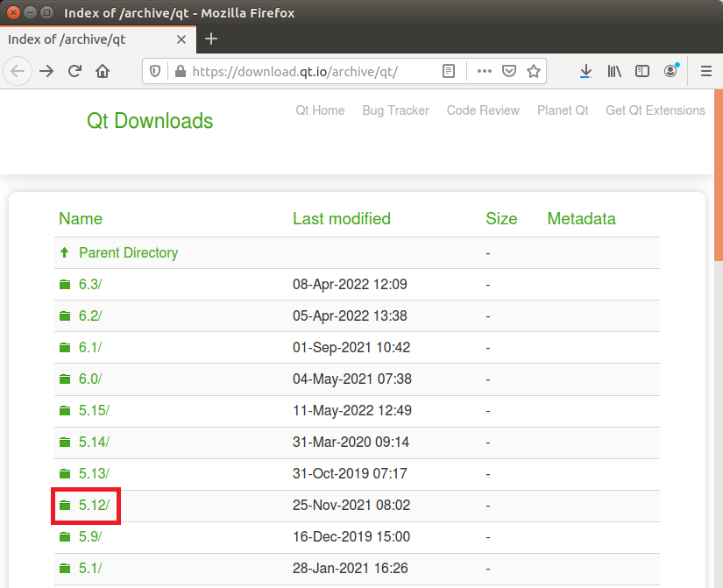The height and width of the screenshot is (588, 723).
Task: Sort by Metadata column
Action: [581, 218]
